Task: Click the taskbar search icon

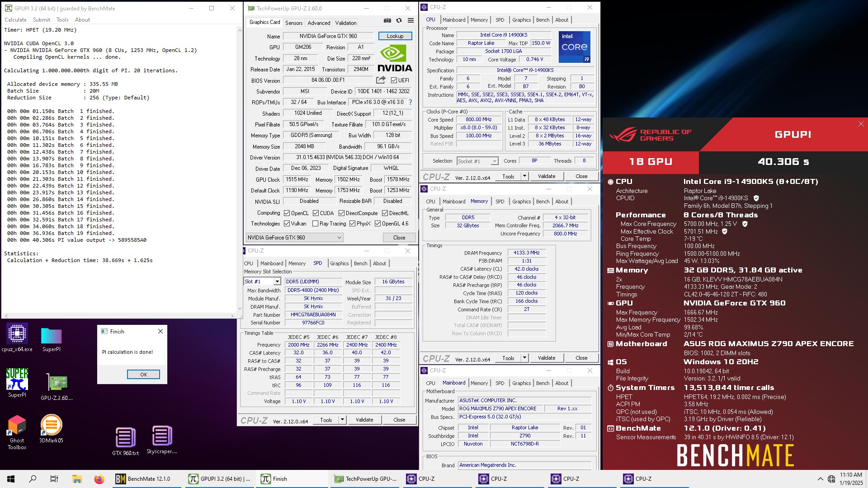Action: coord(33,479)
